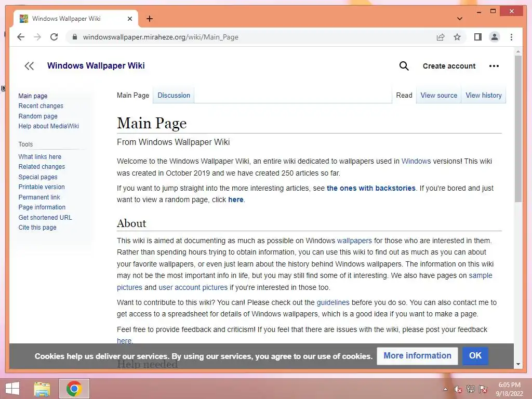Click the Permanent link tool

coord(39,197)
